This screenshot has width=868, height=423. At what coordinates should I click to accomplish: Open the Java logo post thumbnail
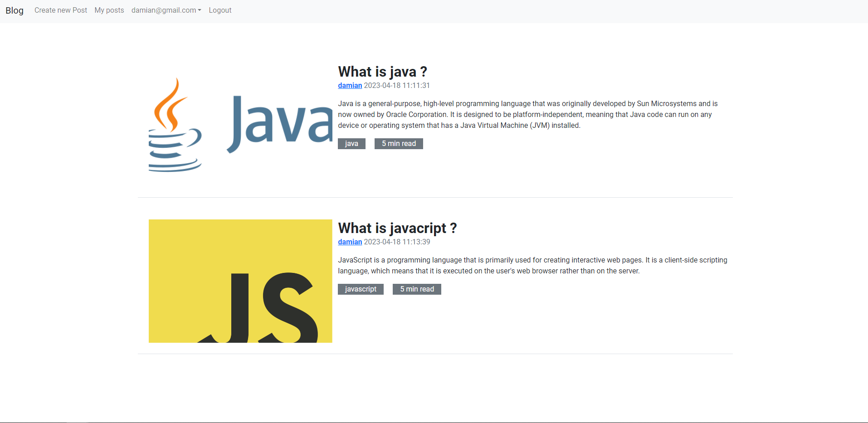(240, 125)
